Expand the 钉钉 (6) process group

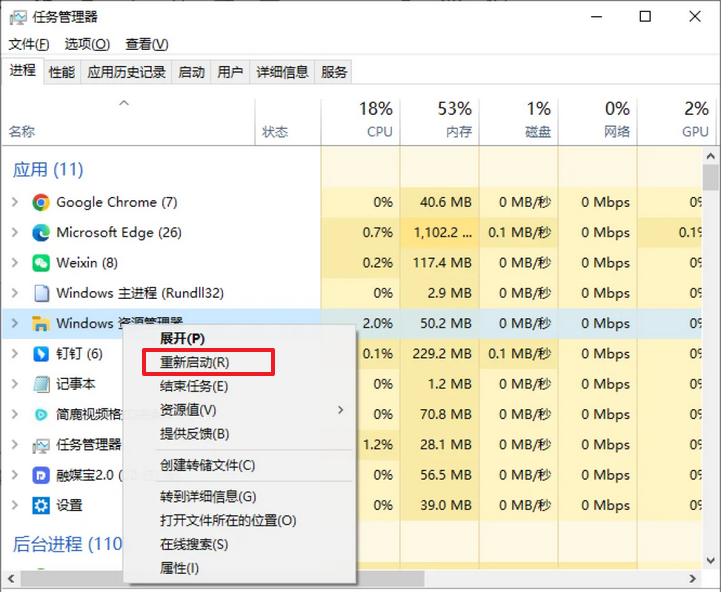[x=15, y=354]
